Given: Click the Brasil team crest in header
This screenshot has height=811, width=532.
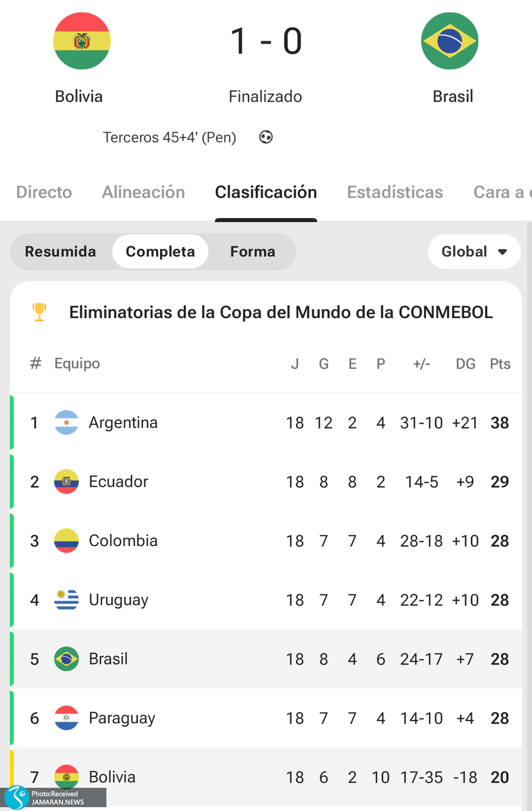Looking at the screenshot, I should pos(450,41).
